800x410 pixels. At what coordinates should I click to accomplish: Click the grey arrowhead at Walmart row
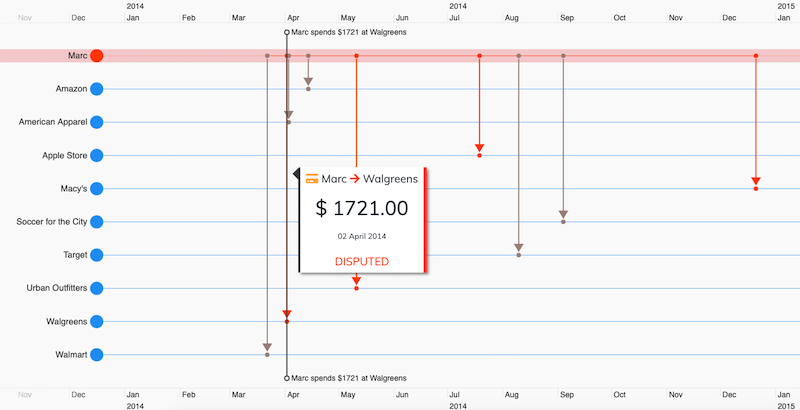(x=267, y=347)
